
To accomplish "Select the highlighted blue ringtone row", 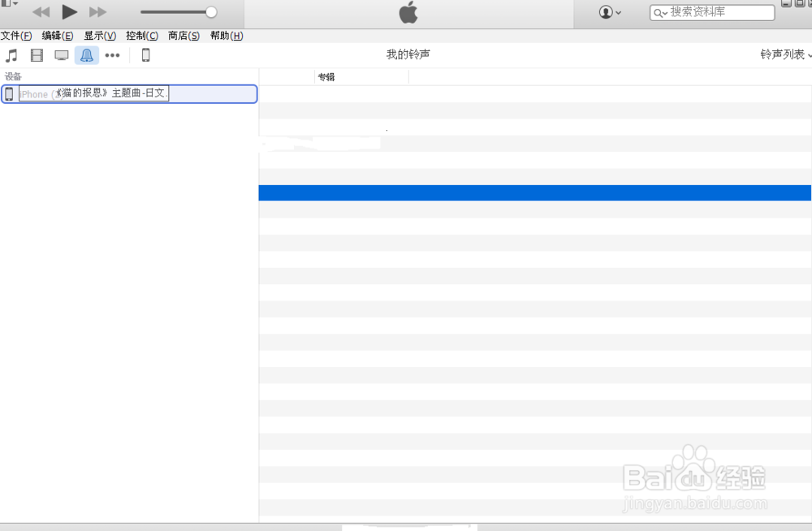I will (534, 192).
